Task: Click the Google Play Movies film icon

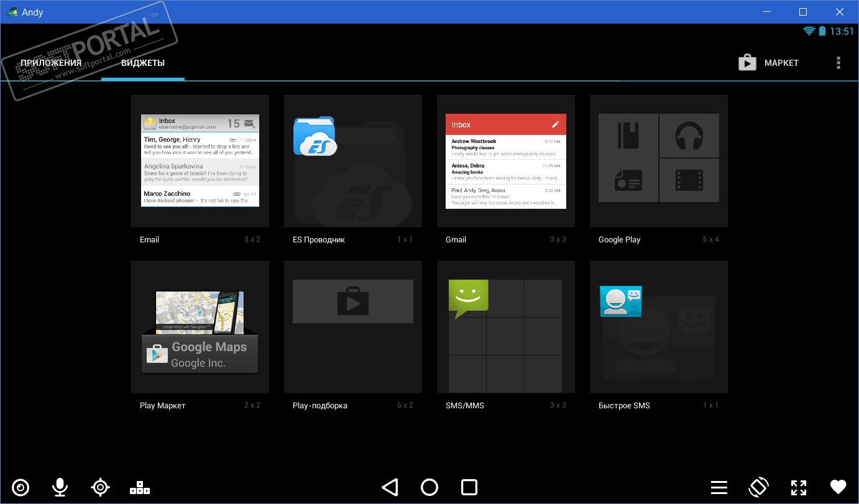Action: click(x=689, y=180)
